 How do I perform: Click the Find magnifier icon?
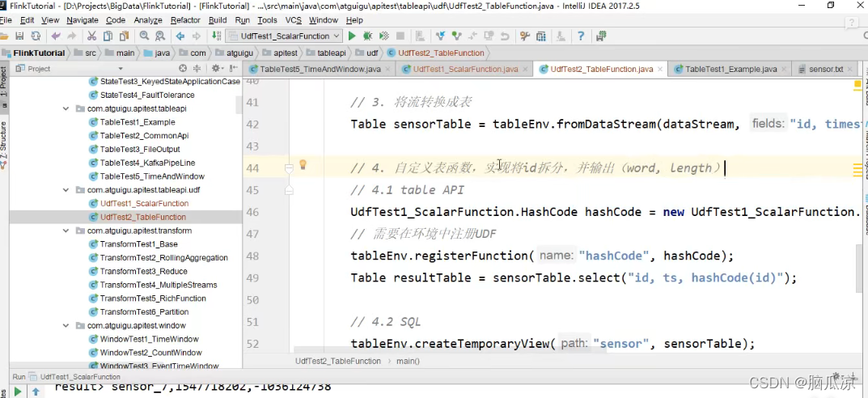pyautogui.click(x=144, y=36)
